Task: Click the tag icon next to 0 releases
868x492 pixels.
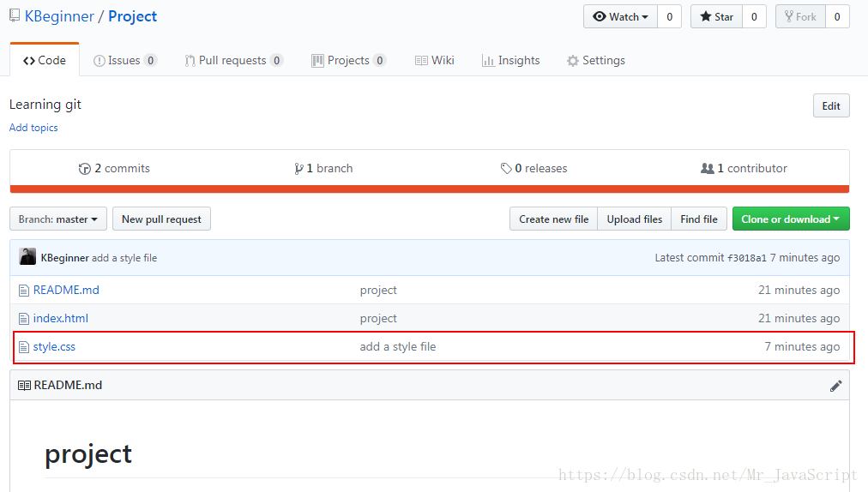Action: [x=506, y=168]
